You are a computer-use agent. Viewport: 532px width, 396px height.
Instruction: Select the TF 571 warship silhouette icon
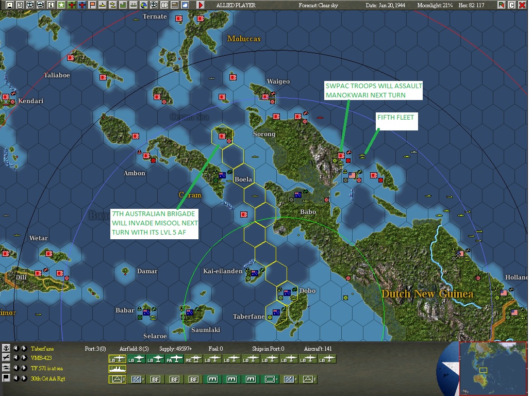click(118, 369)
